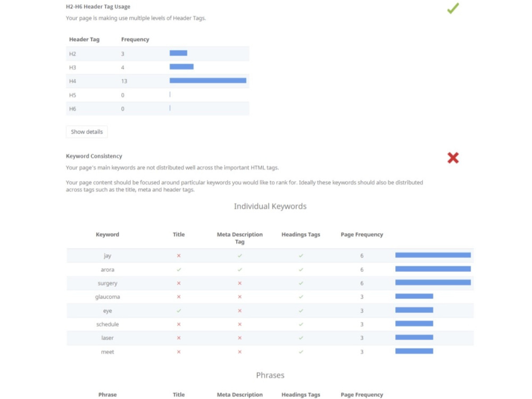Click red X in Title column for jay
The height and width of the screenshot is (399, 532).
[x=179, y=255]
